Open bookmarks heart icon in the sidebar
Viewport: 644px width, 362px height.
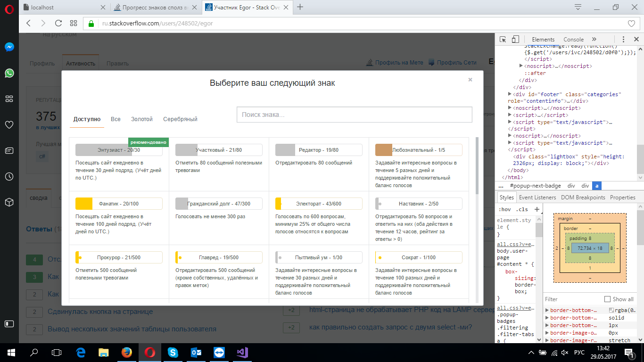coord(9,125)
